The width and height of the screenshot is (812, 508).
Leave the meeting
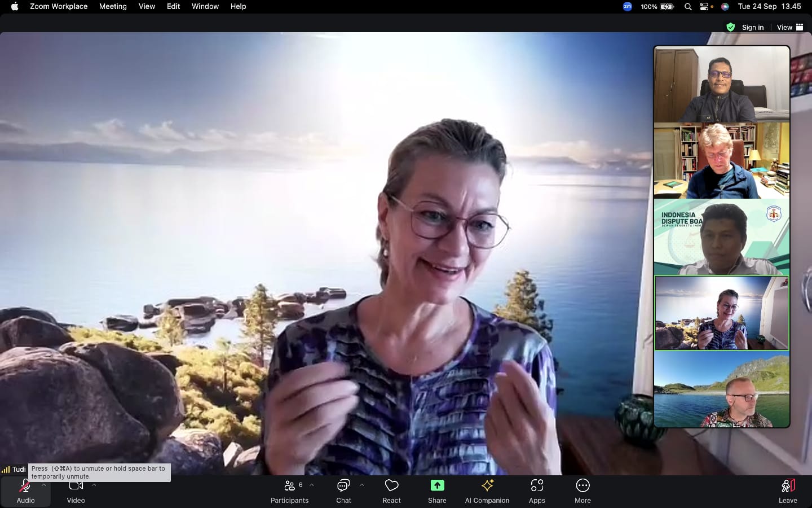point(788,491)
